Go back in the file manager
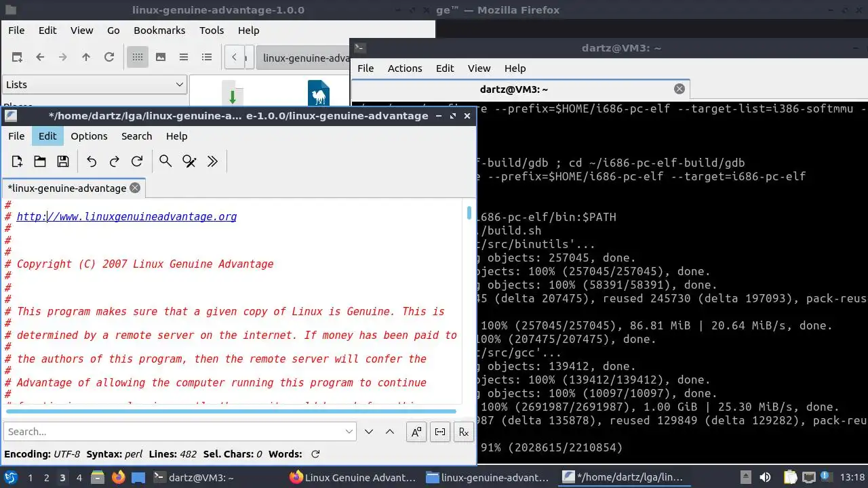Screen dimensions: 868x488 point(40,58)
